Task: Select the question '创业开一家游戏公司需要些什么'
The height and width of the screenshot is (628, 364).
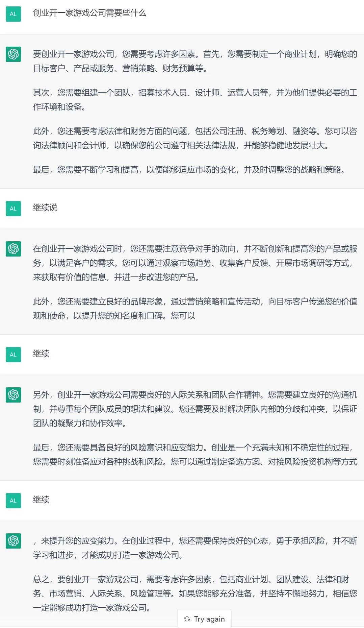Action: pos(90,14)
